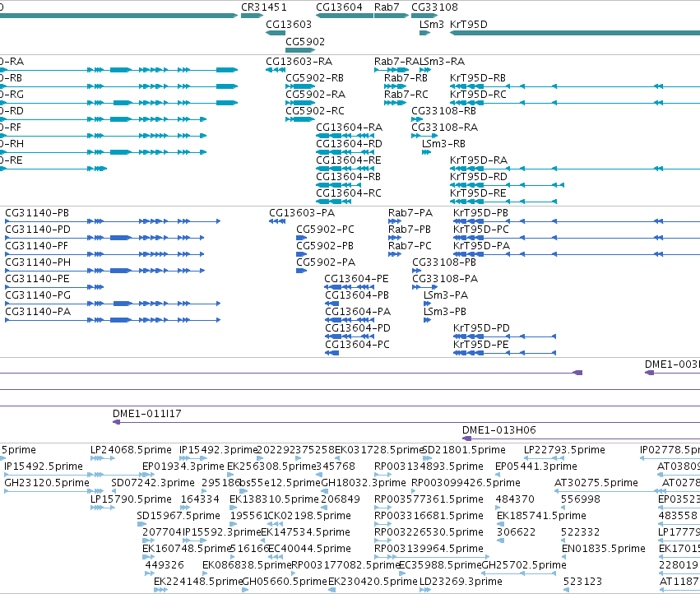
Task: Select protein Rab7-PC
Action: (410, 246)
